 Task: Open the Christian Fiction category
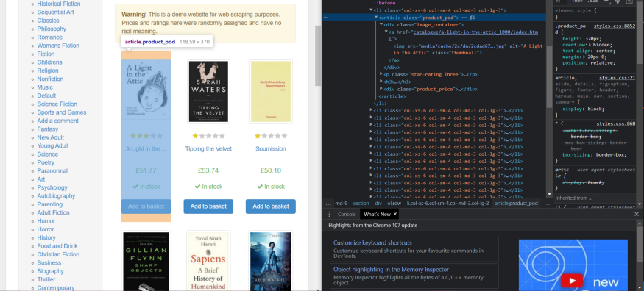tap(58, 254)
